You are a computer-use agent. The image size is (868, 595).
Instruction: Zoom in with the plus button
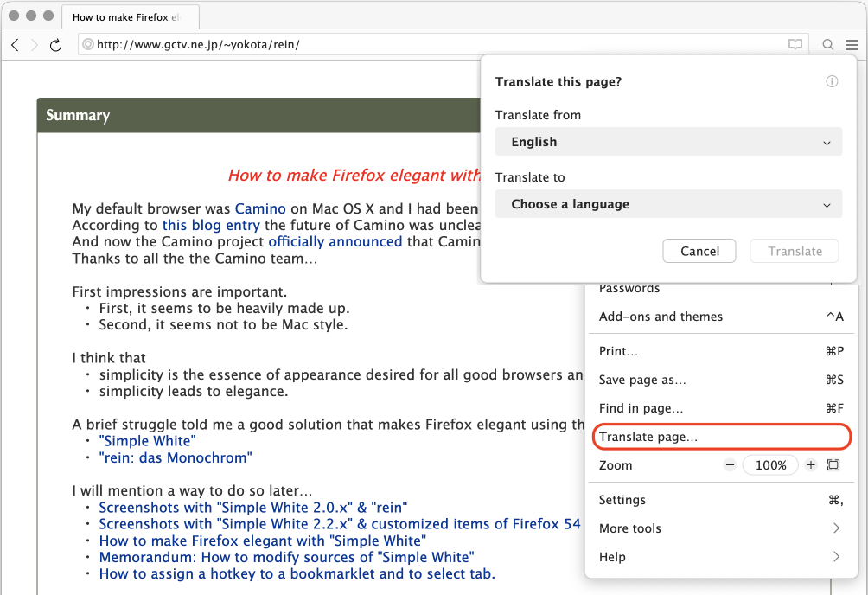click(x=810, y=465)
